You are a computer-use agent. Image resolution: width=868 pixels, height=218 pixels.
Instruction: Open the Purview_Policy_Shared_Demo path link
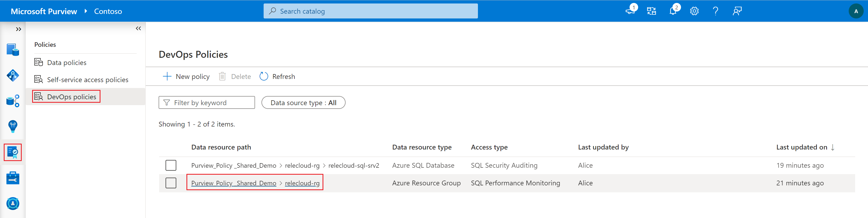[234, 183]
